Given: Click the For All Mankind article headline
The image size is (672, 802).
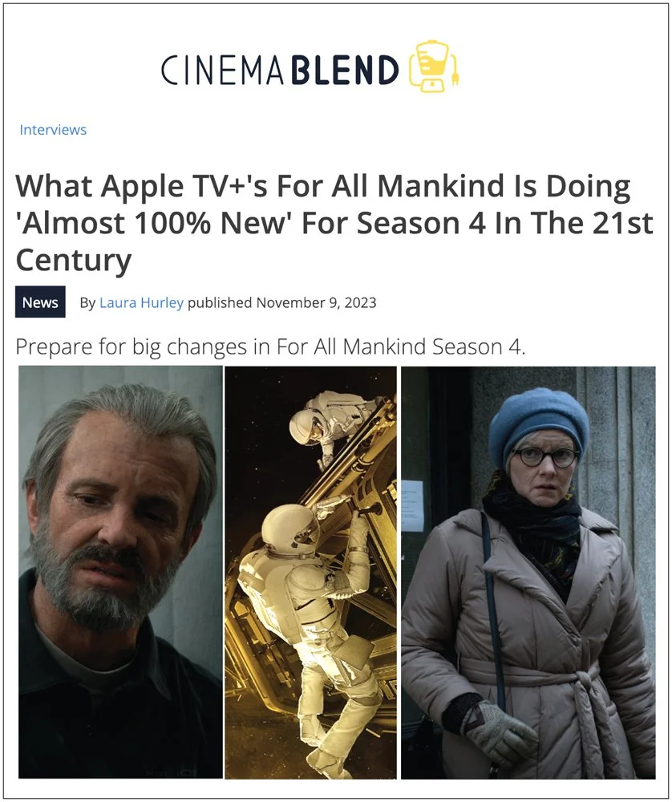Looking at the screenshot, I should coord(334,223).
